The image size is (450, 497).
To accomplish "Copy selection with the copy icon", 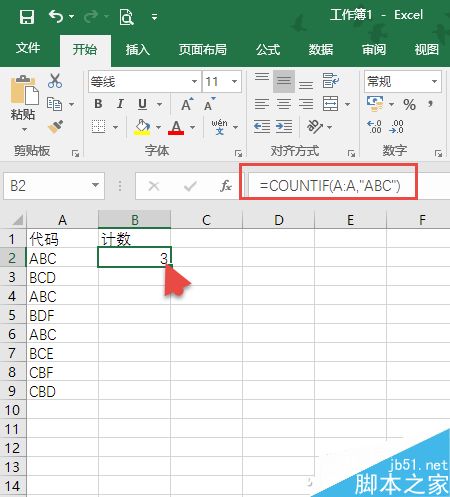I will 54,104.
